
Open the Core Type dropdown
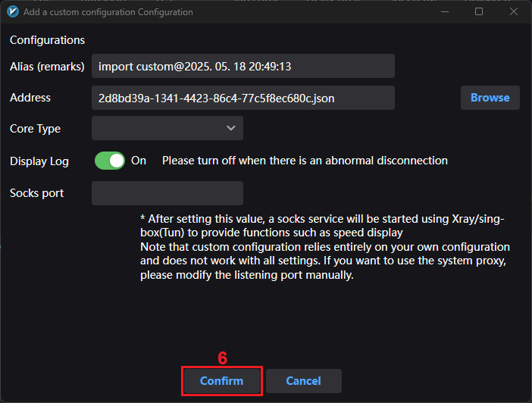(x=167, y=129)
